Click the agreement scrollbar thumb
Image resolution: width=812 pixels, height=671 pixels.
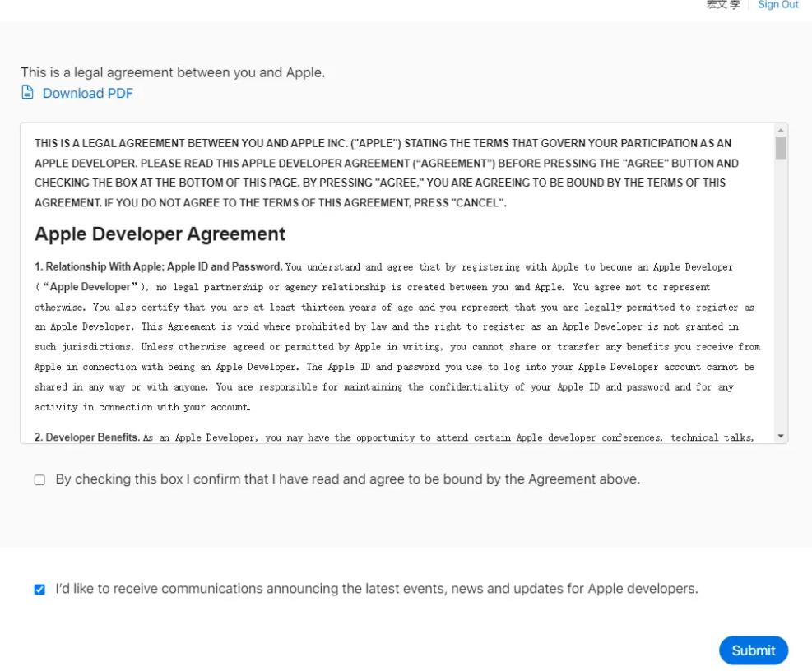click(780, 148)
